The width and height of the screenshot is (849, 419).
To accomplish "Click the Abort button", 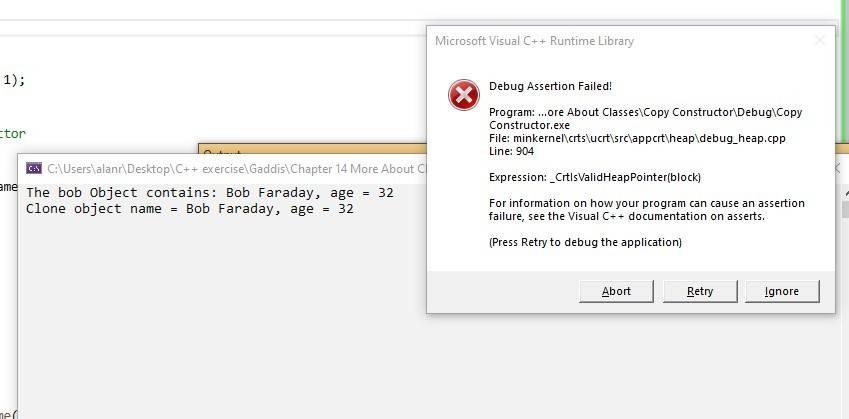I will [x=616, y=291].
